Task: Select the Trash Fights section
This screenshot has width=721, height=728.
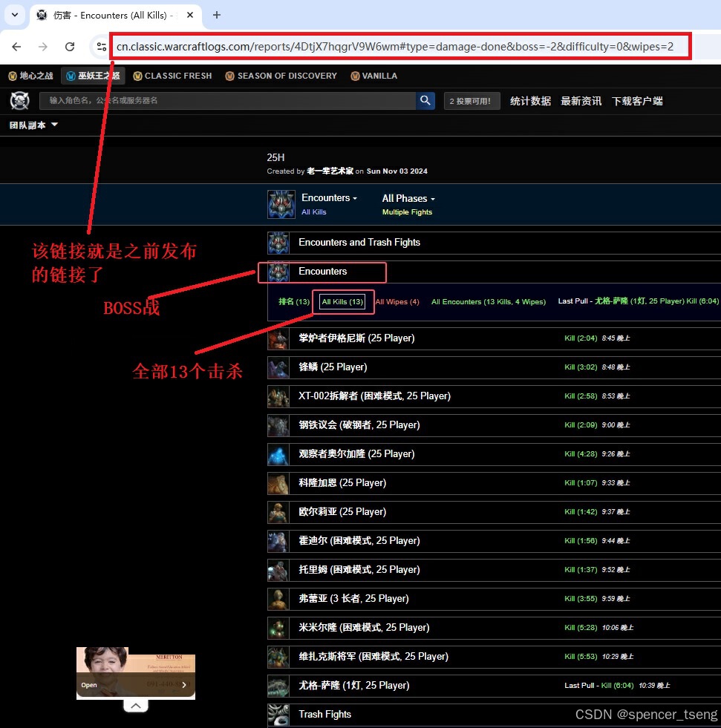Action: pyautogui.click(x=494, y=715)
